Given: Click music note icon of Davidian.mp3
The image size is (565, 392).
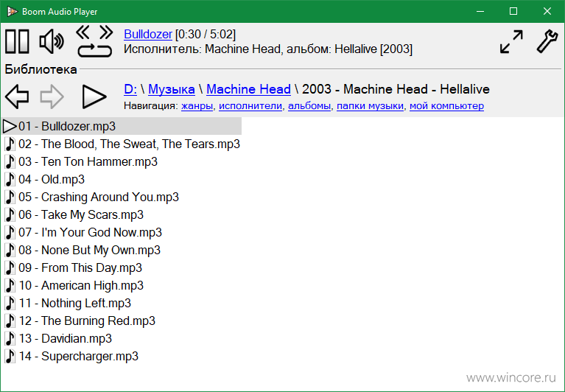Looking at the screenshot, I should coord(10,338).
